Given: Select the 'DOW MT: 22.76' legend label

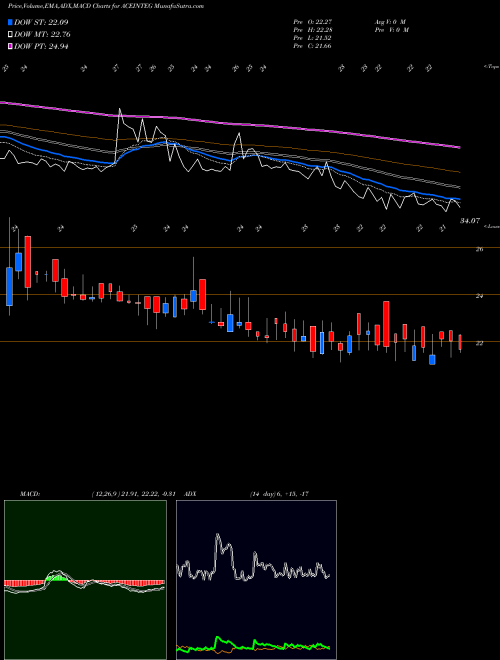Looking at the screenshot, I should (42, 35).
